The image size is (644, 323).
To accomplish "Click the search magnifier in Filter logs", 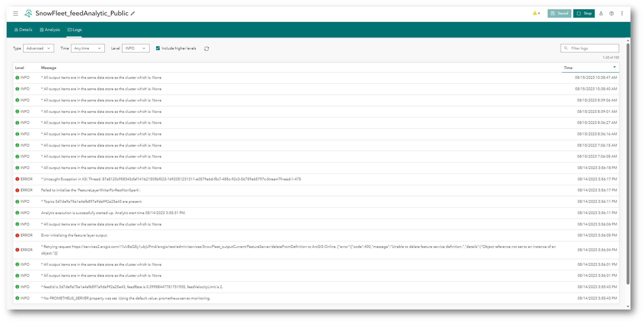I will tap(566, 48).
